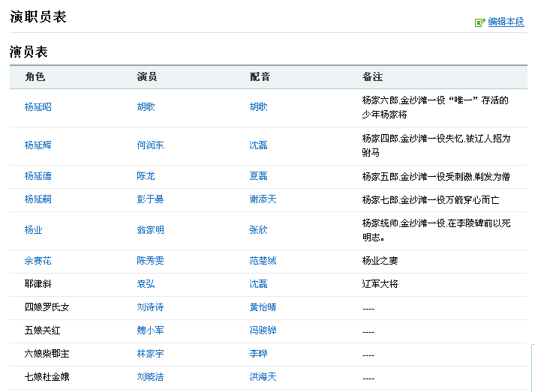Click actress 刘诗诗 link
The image size is (535, 392).
pyautogui.click(x=150, y=307)
